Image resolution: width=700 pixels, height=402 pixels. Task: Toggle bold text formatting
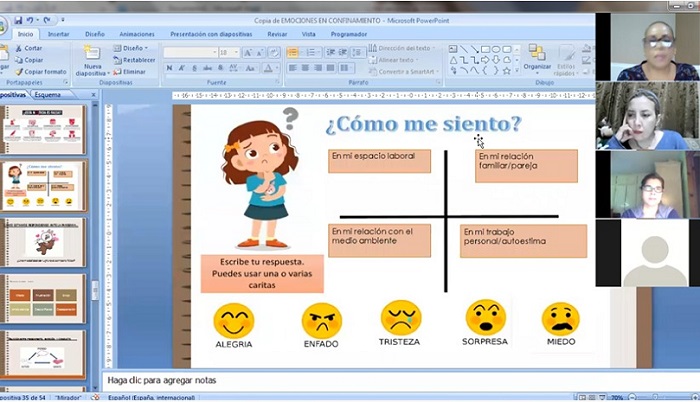(169, 68)
